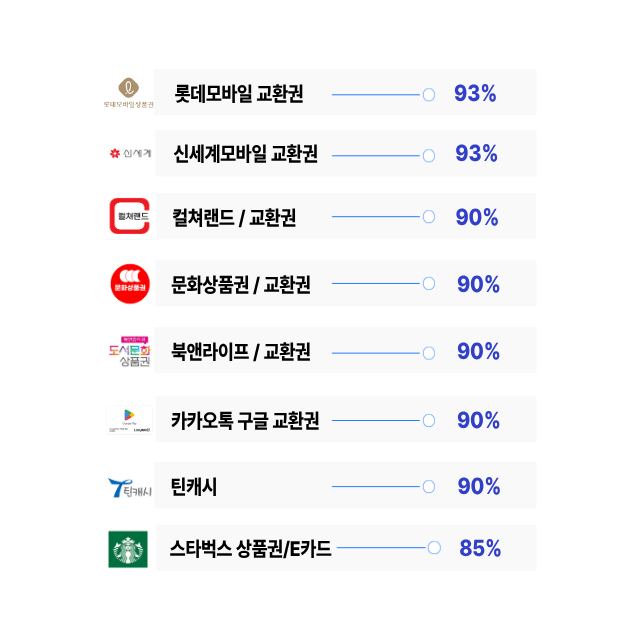Viewport: 640px width, 640px height.
Task: Click 93% rate beside 롯데모바일 교환권
Action: 475,94
